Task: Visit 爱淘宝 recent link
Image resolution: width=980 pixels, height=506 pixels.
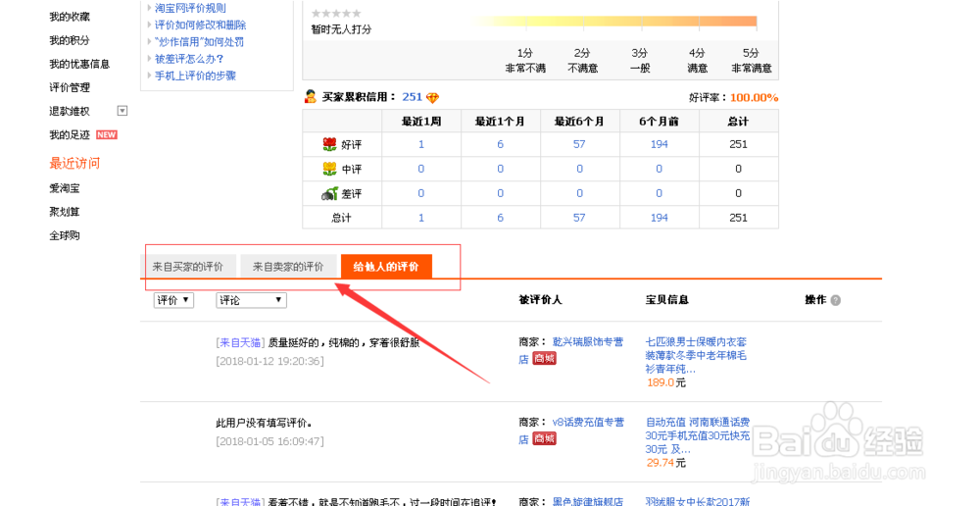Action: 65,188
